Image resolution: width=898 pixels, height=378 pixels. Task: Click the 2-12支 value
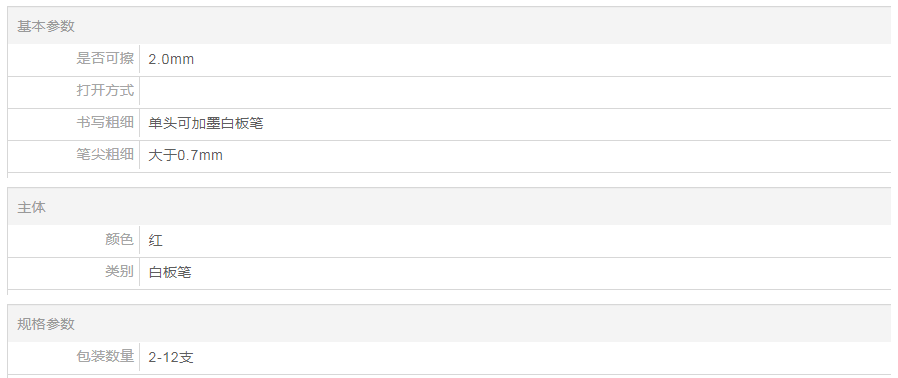point(171,357)
